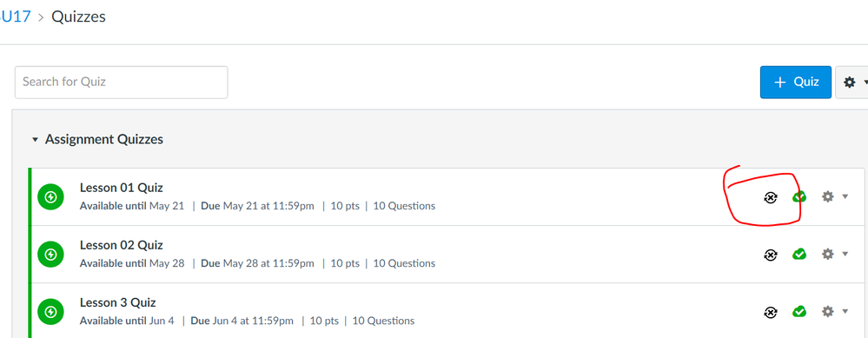Click the Lesson 01 Quiz sync-disabled icon
This screenshot has width=868, height=338.
(770, 197)
